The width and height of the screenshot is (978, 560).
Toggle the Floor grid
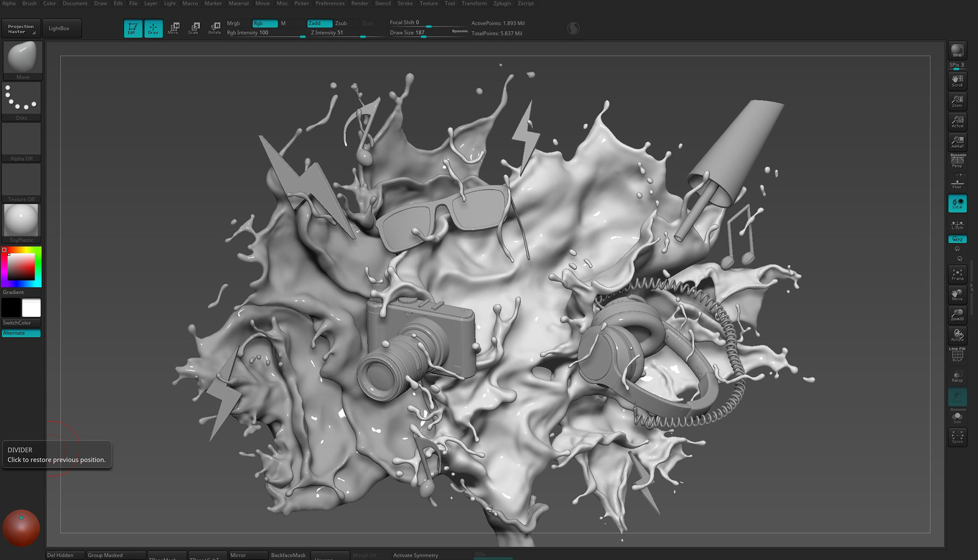coord(957,183)
